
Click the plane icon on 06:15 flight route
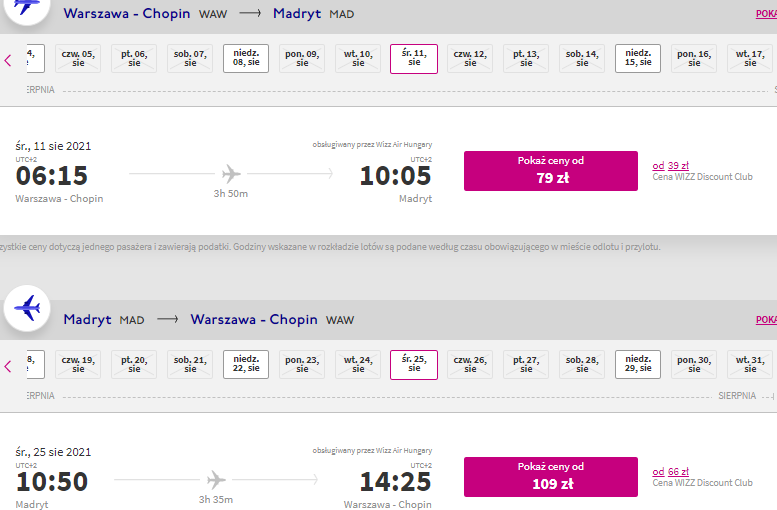tap(231, 174)
